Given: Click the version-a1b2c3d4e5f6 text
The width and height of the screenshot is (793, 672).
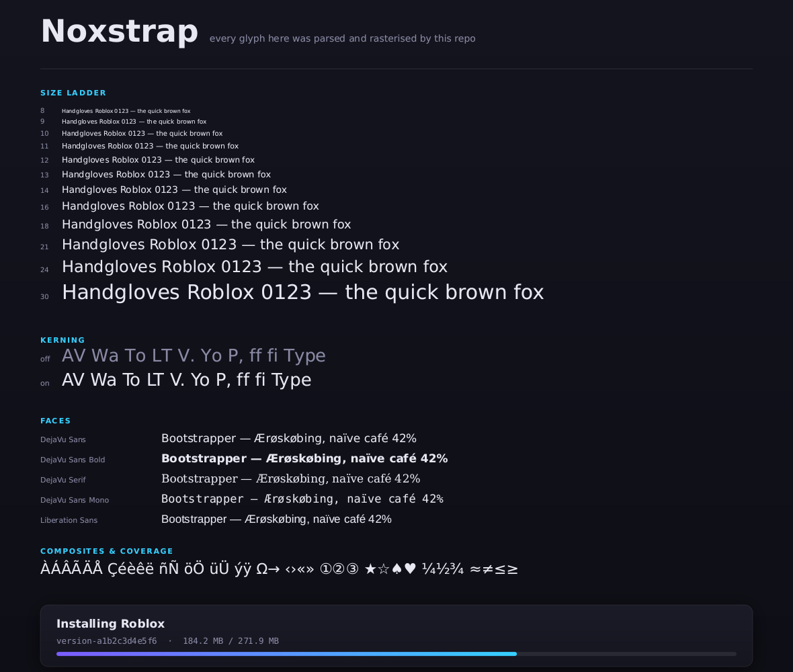Looking at the screenshot, I should [x=107, y=641].
